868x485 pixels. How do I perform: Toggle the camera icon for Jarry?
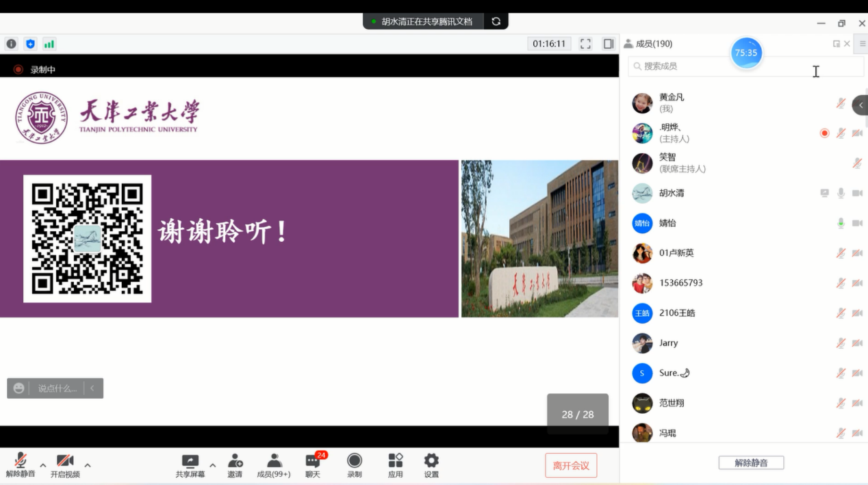pyautogui.click(x=857, y=343)
